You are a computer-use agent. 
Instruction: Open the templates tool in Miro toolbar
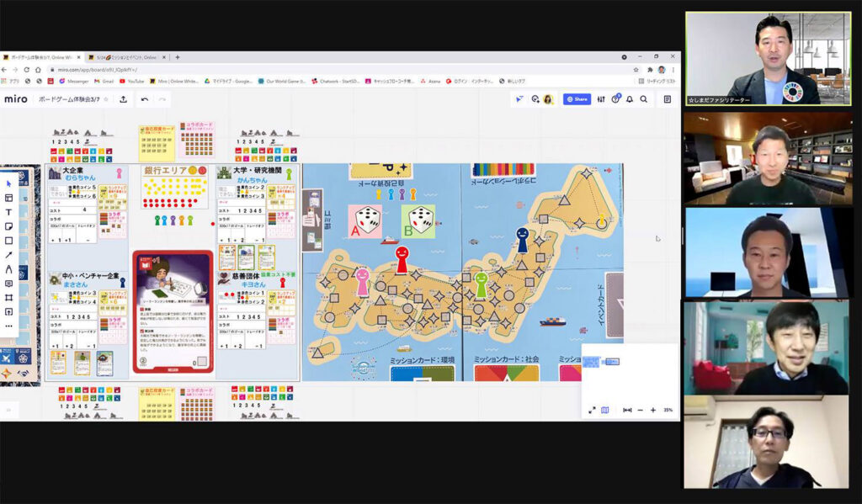8,198
